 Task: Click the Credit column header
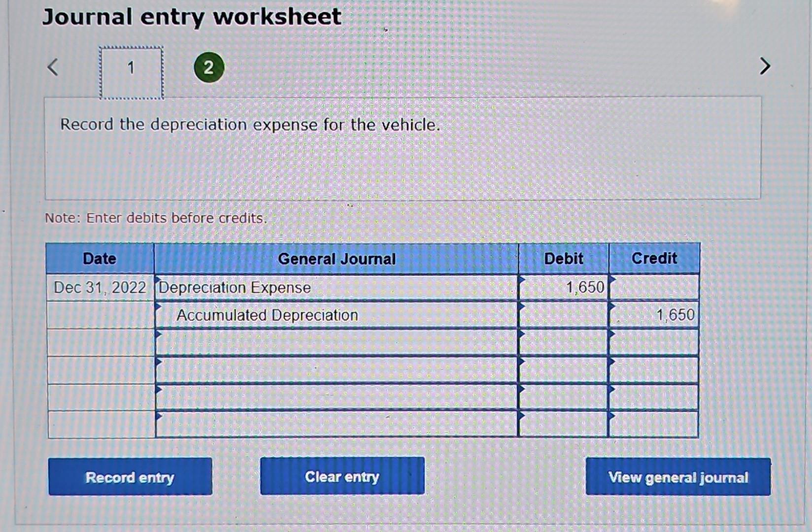pos(654,259)
